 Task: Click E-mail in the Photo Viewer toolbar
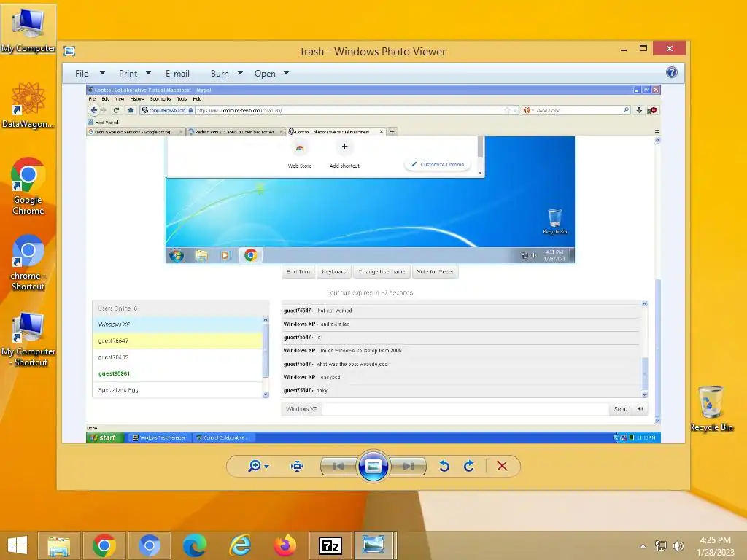coord(177,74)
